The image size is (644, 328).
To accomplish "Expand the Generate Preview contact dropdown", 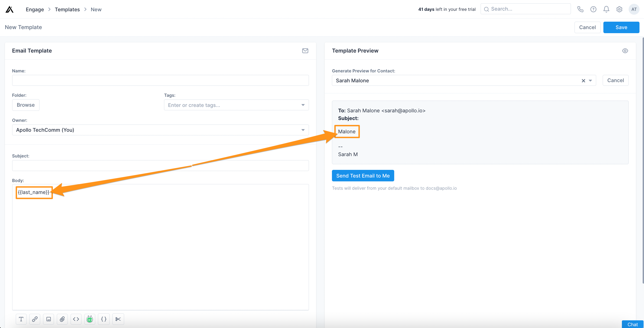I will coord(591,80).
